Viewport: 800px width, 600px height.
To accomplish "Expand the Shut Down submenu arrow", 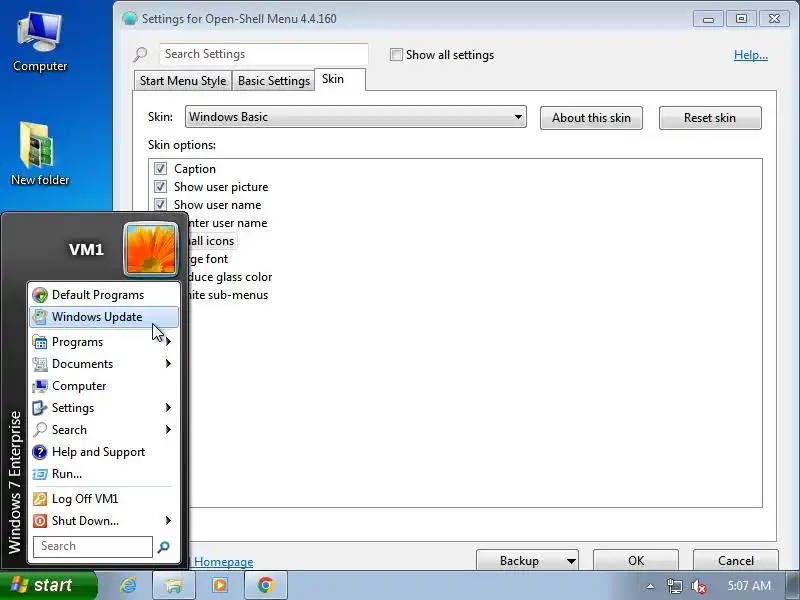I will 168,520.
